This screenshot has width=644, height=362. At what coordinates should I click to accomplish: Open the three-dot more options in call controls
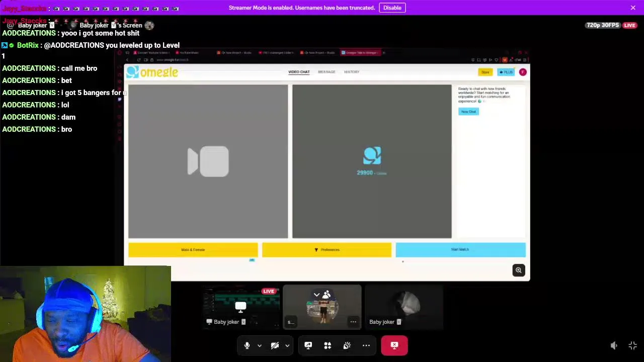366,345
